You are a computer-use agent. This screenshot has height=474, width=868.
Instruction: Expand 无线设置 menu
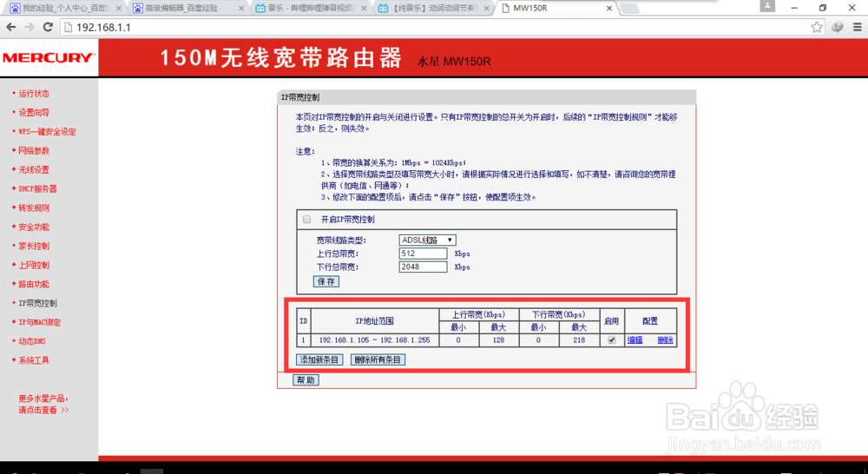coord(34,170)
